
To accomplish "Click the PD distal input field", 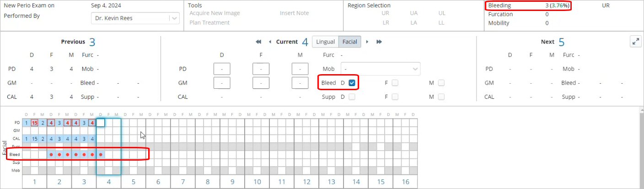I will pos(222,69).
